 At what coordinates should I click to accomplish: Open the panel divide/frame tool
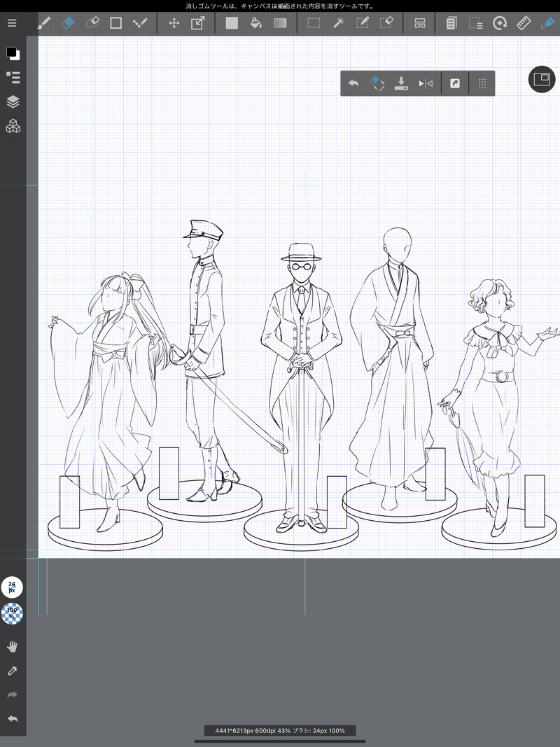[x=419, y=23]
